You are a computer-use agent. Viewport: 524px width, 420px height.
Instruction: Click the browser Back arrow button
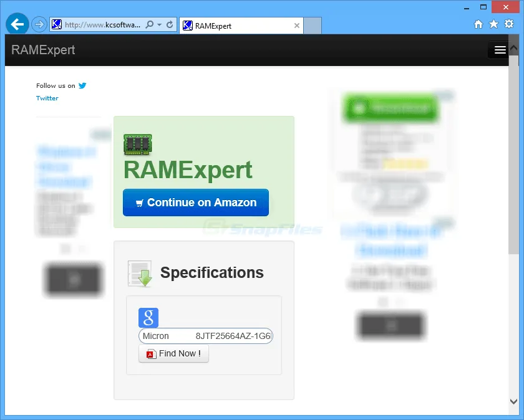[17, 24]
